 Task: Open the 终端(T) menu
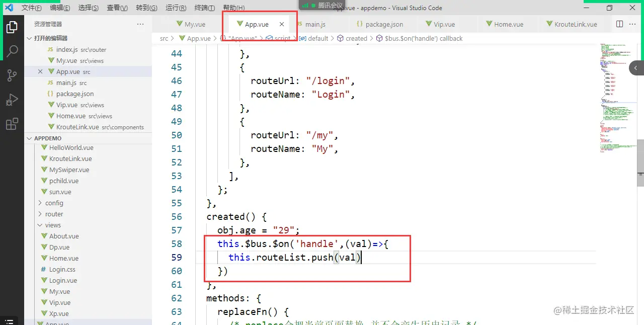[x=204, y=8]
